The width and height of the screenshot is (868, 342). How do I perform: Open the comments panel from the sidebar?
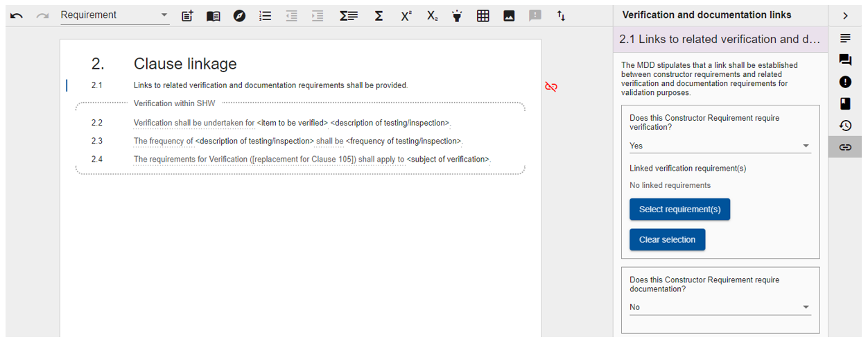(845, 60)
